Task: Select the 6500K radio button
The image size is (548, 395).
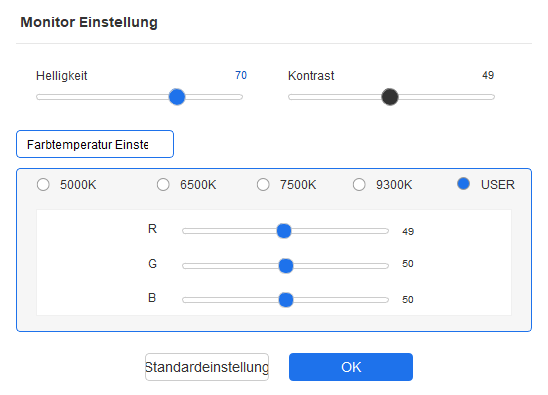Action: click(163, 185)
